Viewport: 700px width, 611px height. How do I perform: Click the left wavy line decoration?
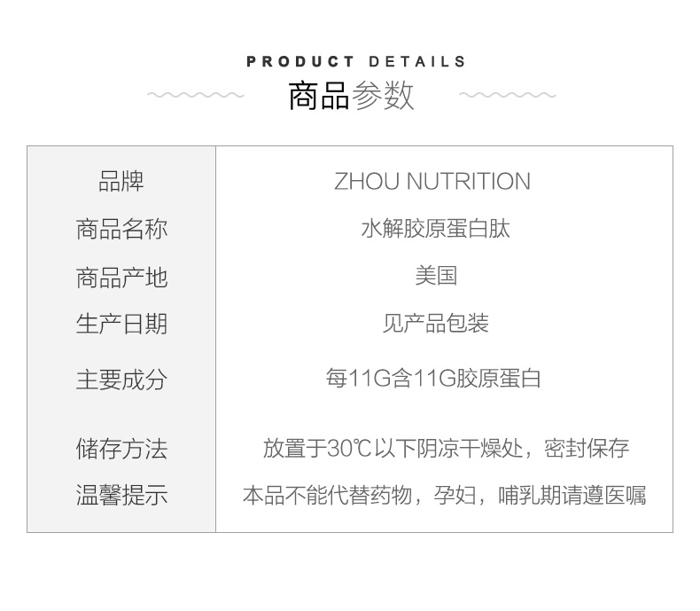(196, 95)
